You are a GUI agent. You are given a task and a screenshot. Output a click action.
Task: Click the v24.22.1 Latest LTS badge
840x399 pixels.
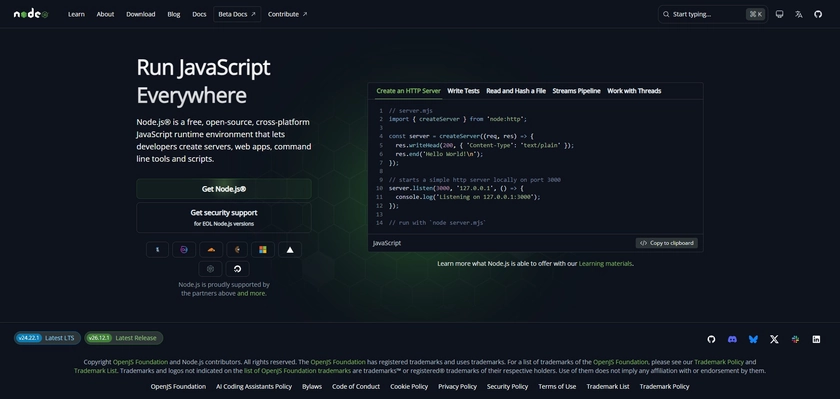(47, 338)
